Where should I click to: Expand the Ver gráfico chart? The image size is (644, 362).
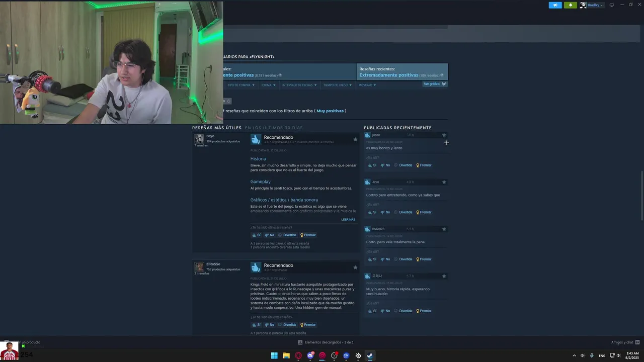435,84
